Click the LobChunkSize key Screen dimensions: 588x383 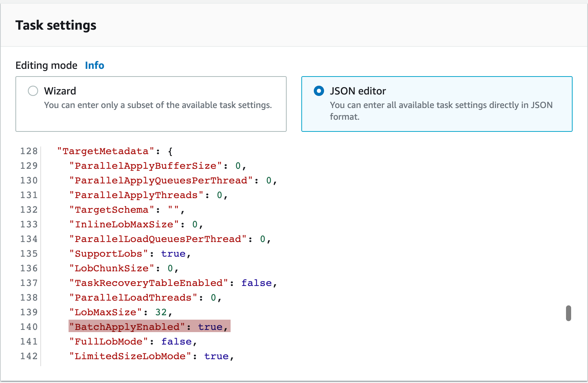pos(111,268)
